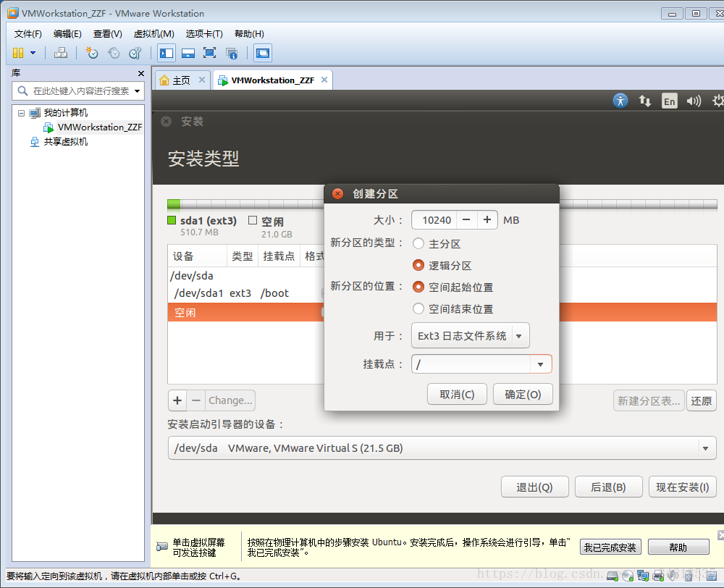
Task: Open the snapshot manager wrench icon
Action: click(x=135, y=53)
